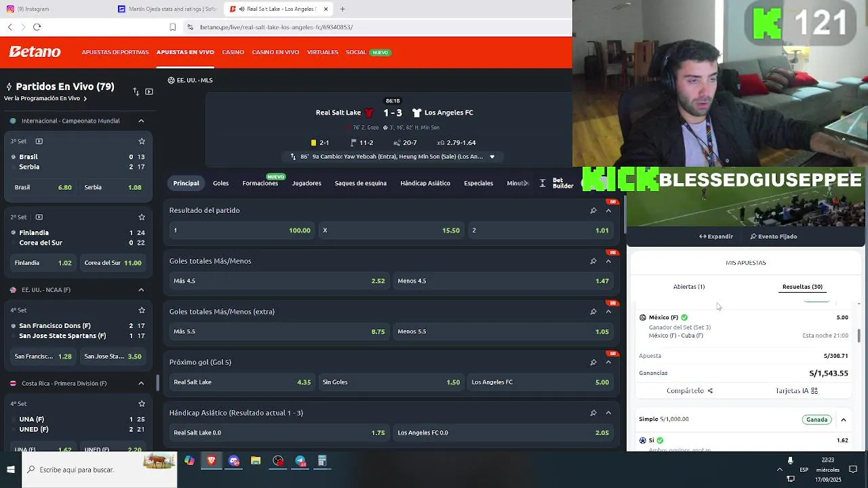Switch to the Instagram browser tab
Image resolution: width=868 pixels, height=488 pixels.
click(x=54, y=9)
